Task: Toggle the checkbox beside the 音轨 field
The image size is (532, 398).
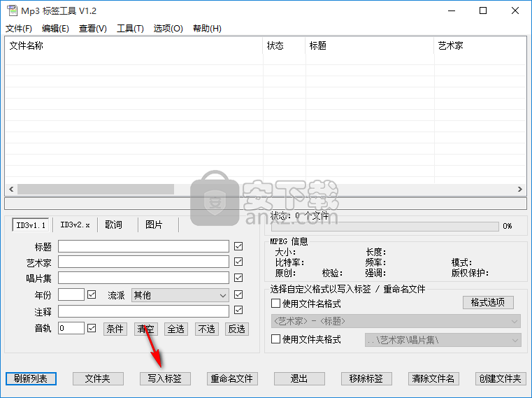Action: (92, 328)
